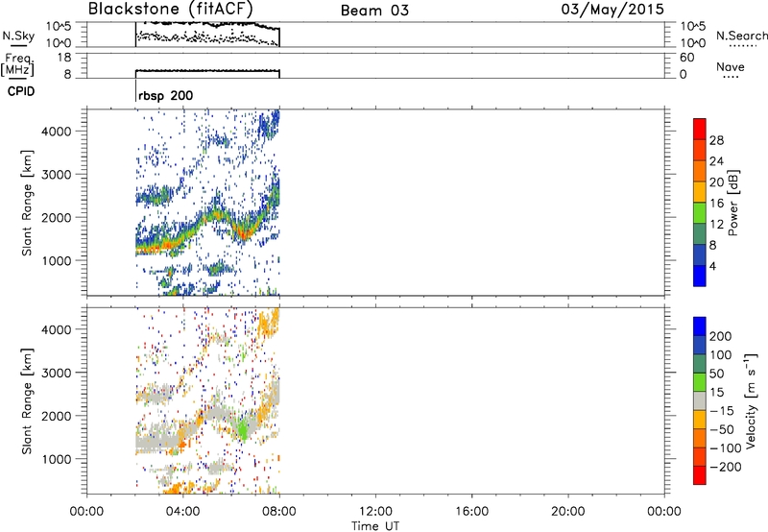Click the 'Power [dB]' color bar title
Image resolution: width=768 pixels, height=532 pixels.
[x=733, y=203]
